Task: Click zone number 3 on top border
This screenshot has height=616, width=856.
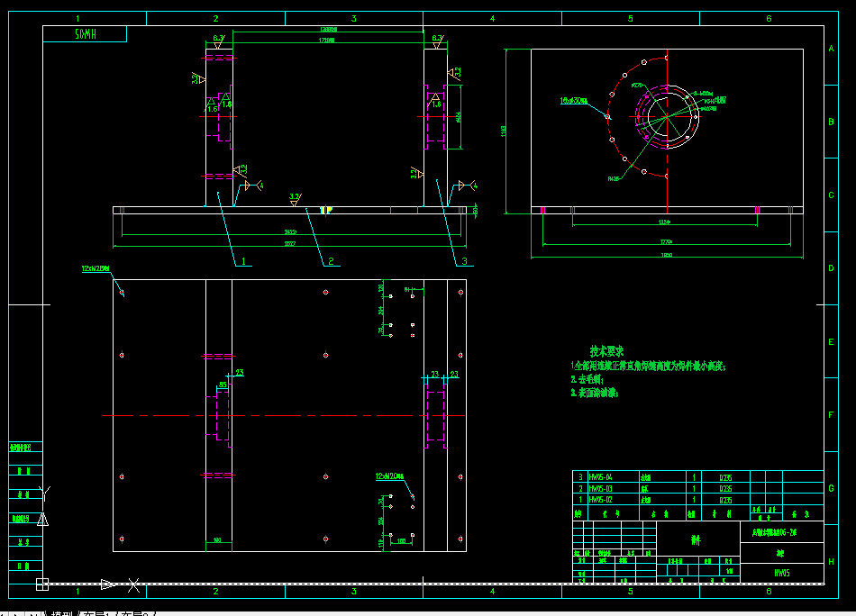Action: [354, 19]
